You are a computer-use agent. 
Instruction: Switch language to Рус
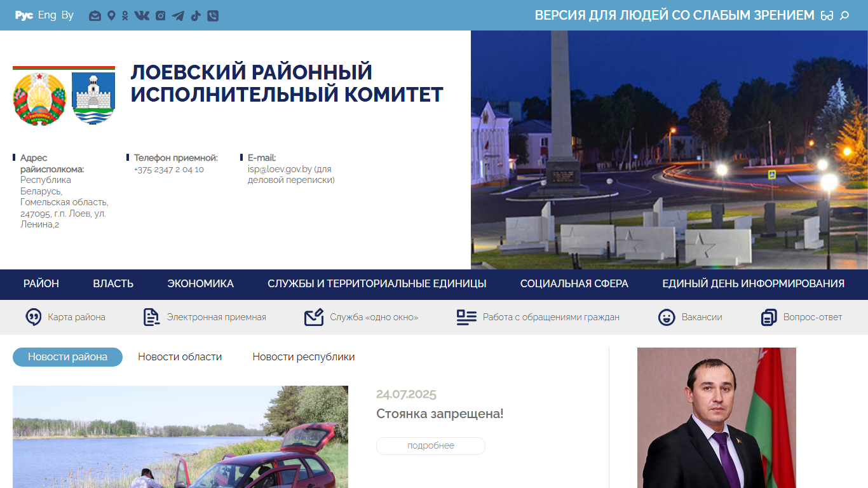[24, 15]
